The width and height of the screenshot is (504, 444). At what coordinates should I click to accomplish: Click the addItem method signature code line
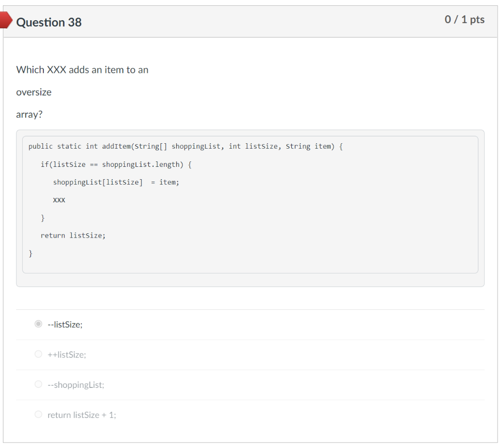click(186, 147)
